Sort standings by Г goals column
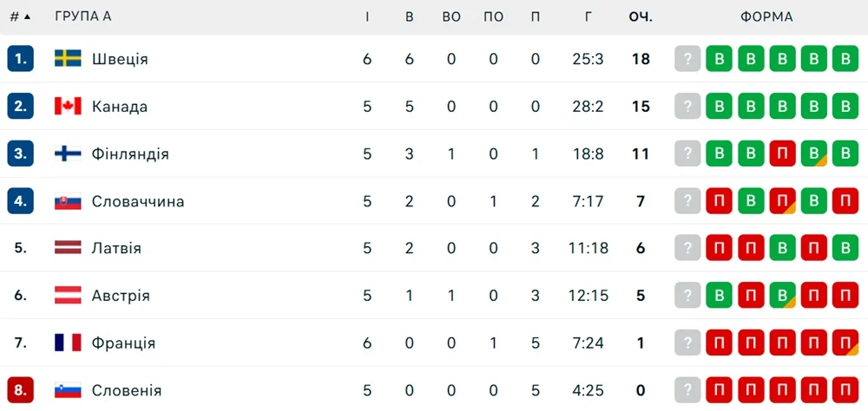Viewport: 868px width, 411px height. (x=589, y=16)
